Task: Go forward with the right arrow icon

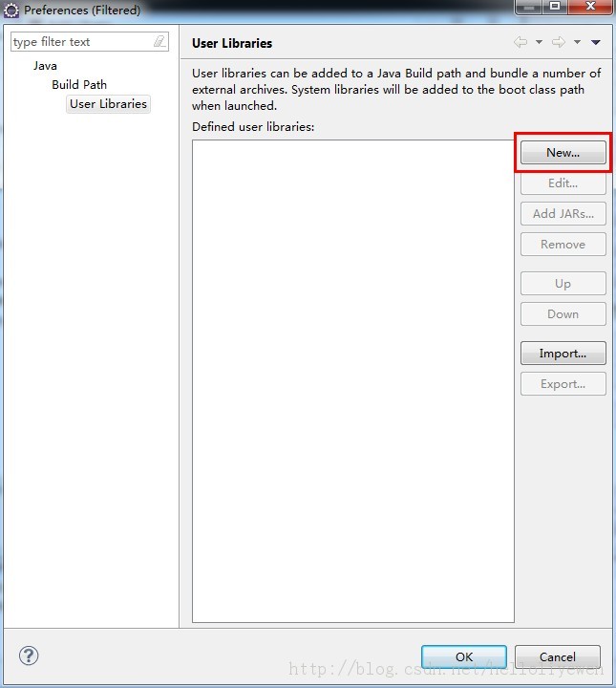Action: pos(558,42)
